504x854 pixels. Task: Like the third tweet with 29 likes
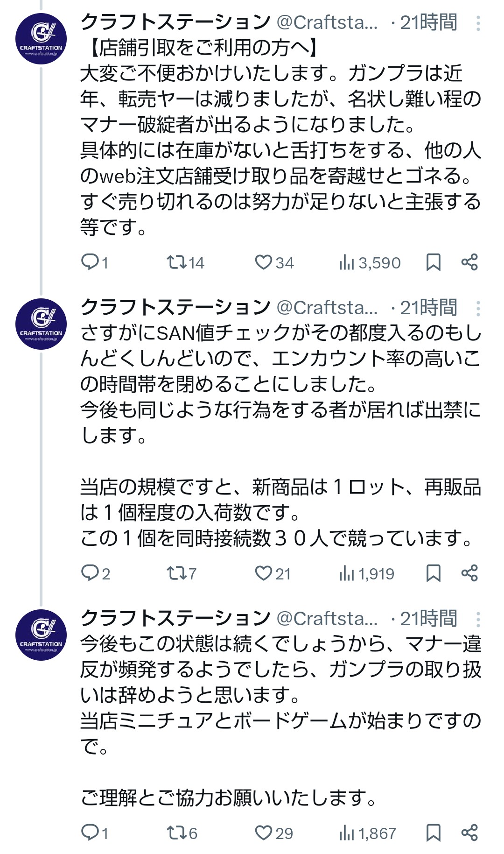point(274,833)
